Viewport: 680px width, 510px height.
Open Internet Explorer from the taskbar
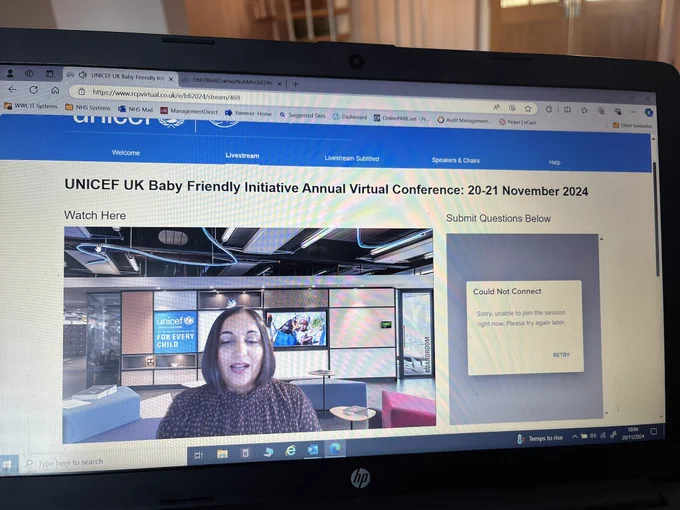click(290, 451)
